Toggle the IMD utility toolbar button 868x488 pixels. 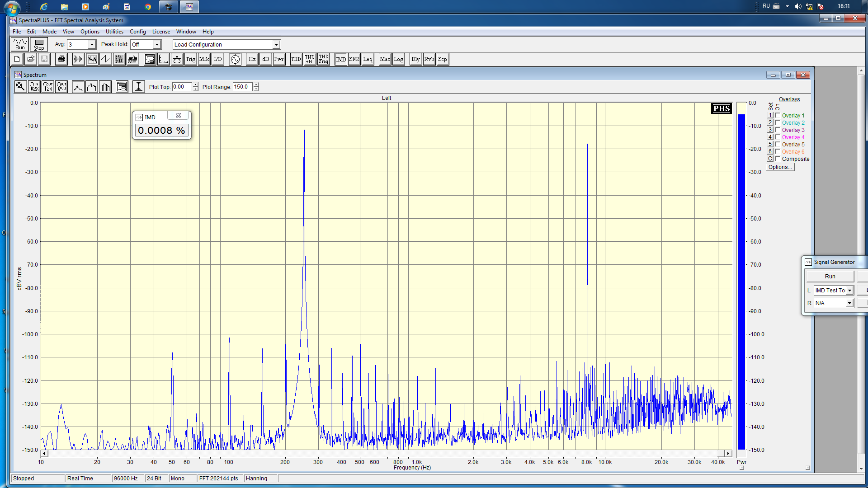(341, 59)
